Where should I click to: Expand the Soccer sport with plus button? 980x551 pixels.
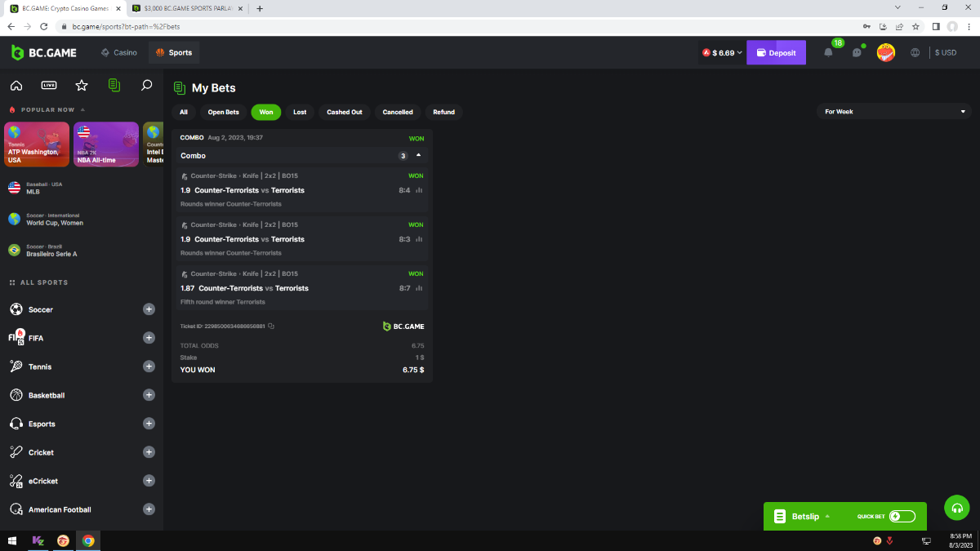[149, 309]
